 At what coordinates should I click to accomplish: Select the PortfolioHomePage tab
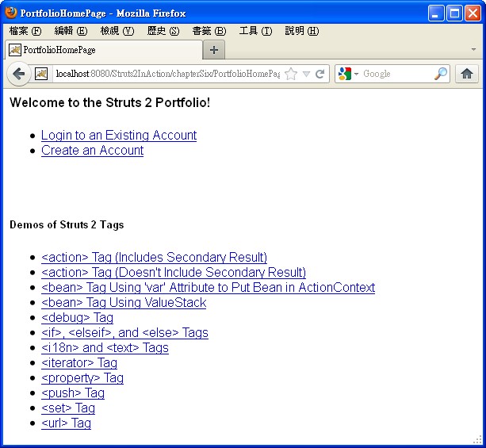[104, 50]
